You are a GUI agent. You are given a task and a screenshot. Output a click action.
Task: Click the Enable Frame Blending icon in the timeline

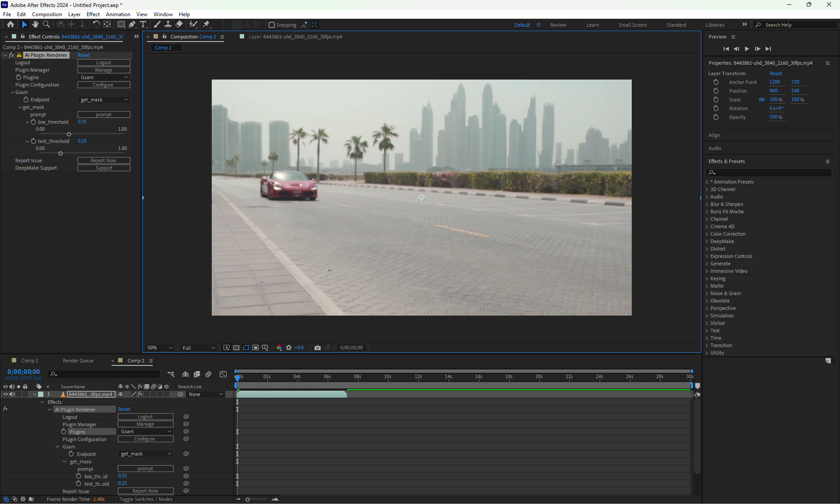197,374
